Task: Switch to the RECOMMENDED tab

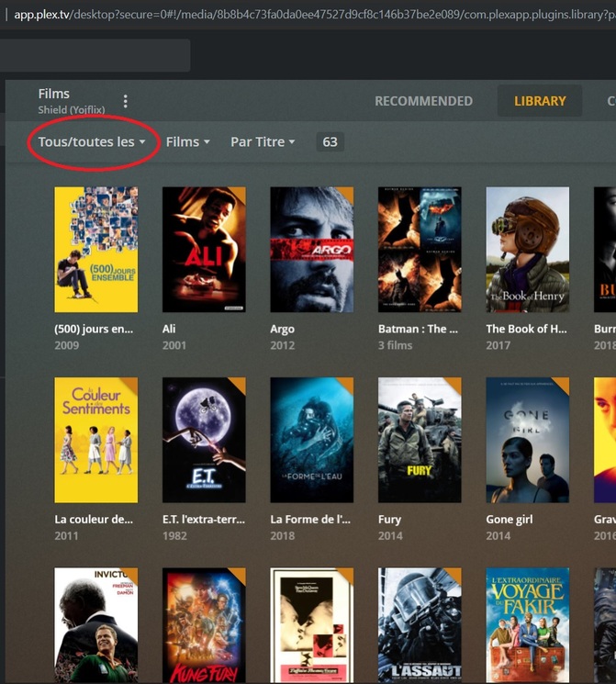Action: point(423,101)
